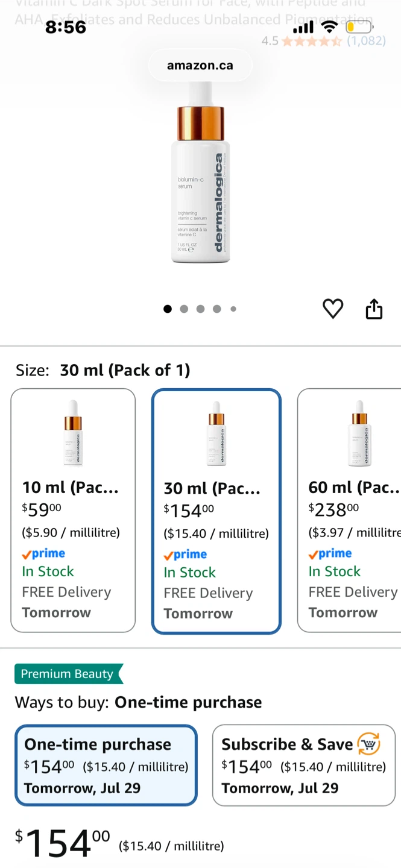Open the Dermalogica serum bottle main image
The height and width of the screenshot is (868, 401).
[x=200, y=172]
